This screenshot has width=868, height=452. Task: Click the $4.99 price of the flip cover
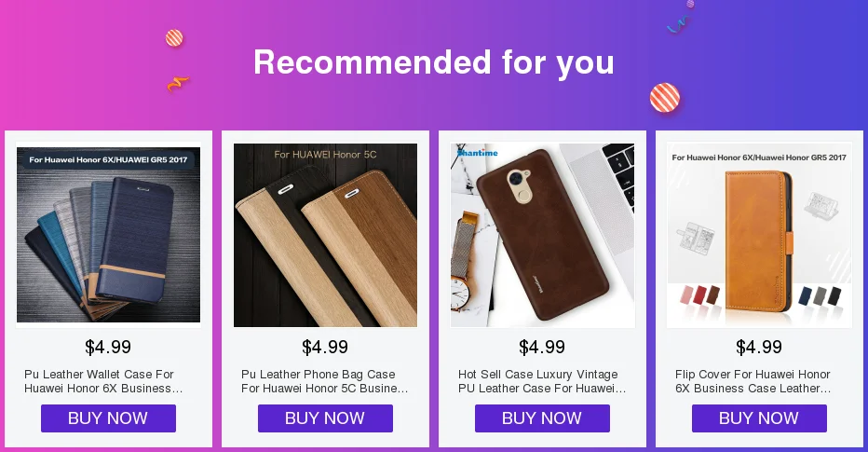point(759,348)
